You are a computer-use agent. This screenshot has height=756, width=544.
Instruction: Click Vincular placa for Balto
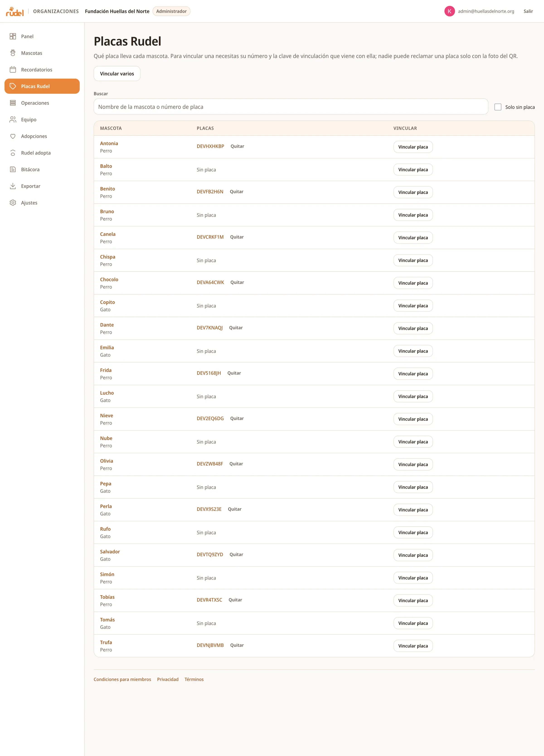tap(413, 170)
